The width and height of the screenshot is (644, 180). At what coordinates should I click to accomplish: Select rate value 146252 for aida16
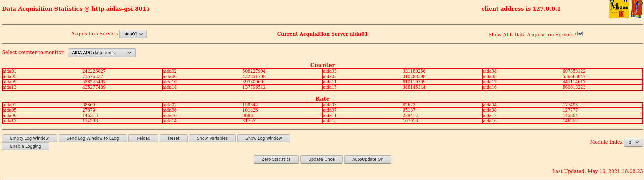(570, 121)
